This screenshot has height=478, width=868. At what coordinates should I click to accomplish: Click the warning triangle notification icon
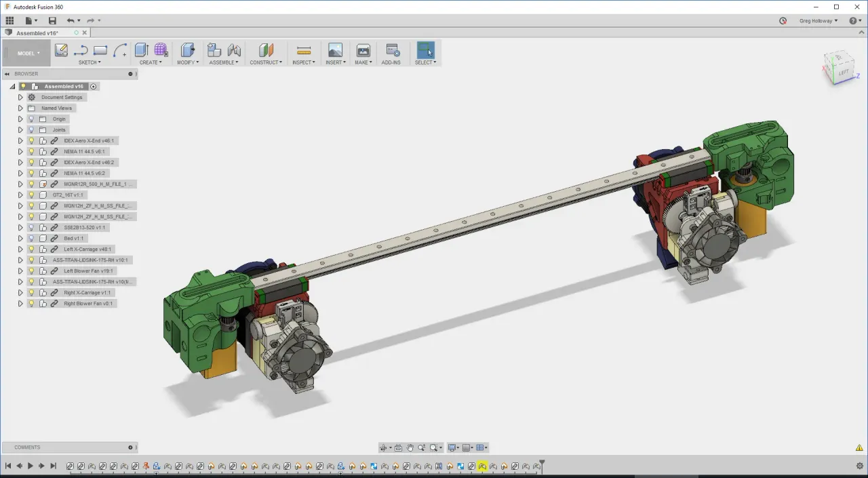tap(860, 447)
